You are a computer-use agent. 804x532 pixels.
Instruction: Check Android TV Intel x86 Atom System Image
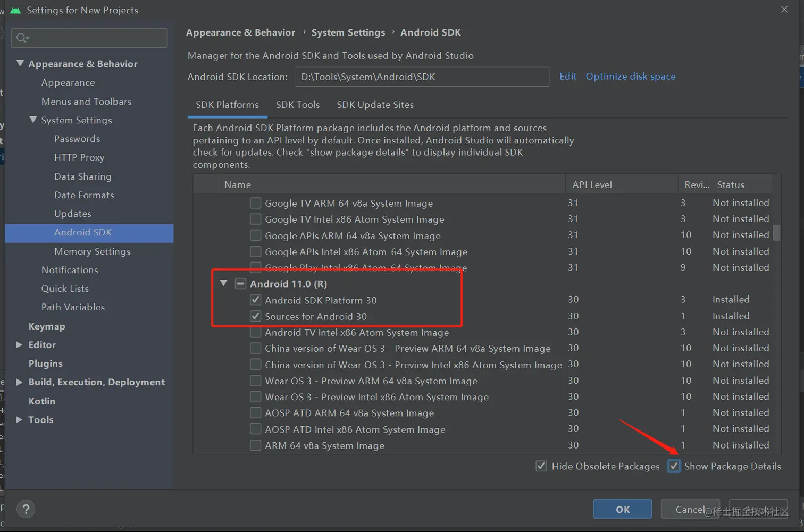coord(256,333)
